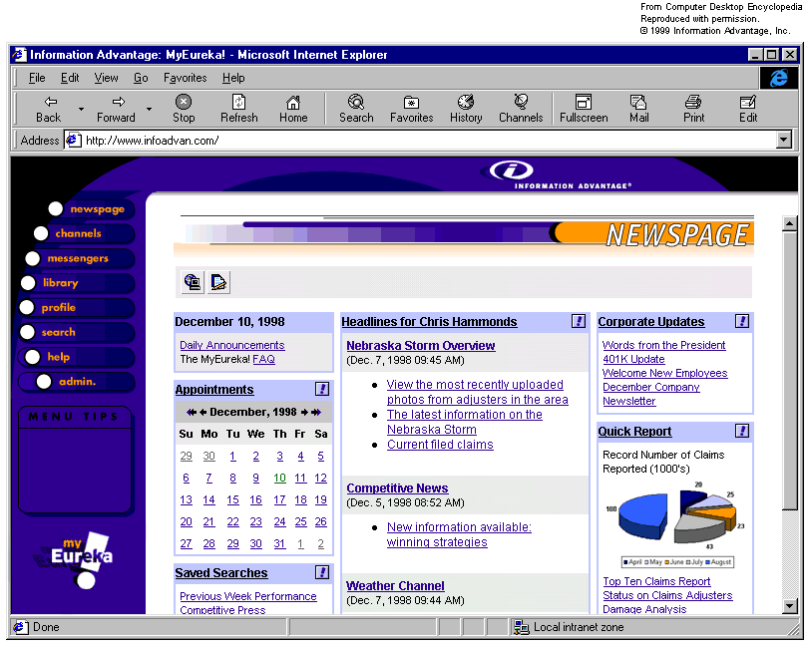Viewport: 812px width, 649px height.
Task: Open profile from the sidebar
Action: (76, 307)
